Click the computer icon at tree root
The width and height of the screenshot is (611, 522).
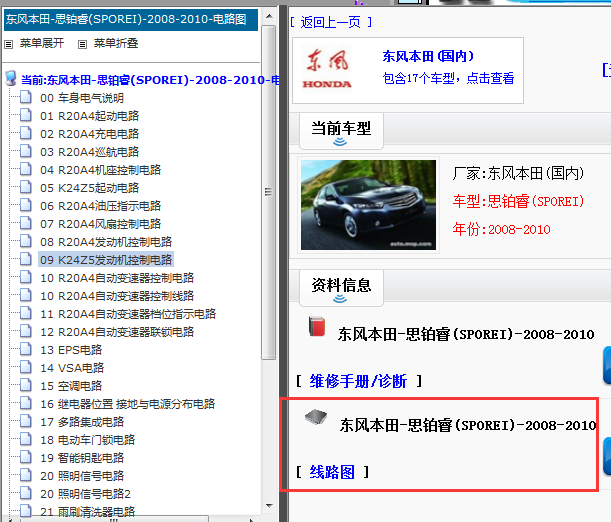pos(11,78)
